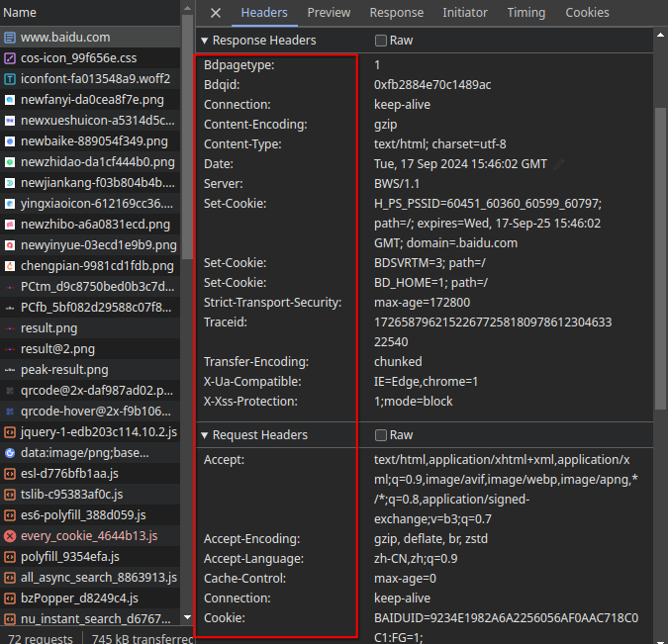Image resolution: width=668 pixels, height=644 pixels.
Task: Click script icon of jquery-1-edb203c114.10.2.js
Action: point(10,432)
